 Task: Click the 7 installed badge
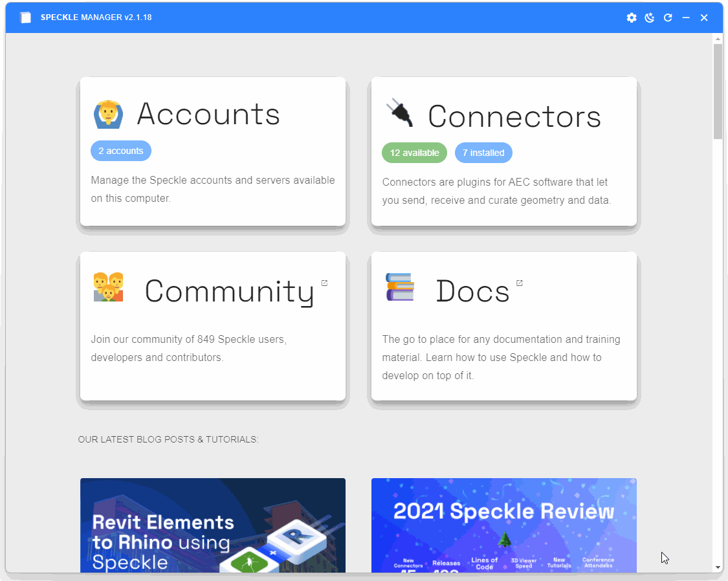coord(483,153)
